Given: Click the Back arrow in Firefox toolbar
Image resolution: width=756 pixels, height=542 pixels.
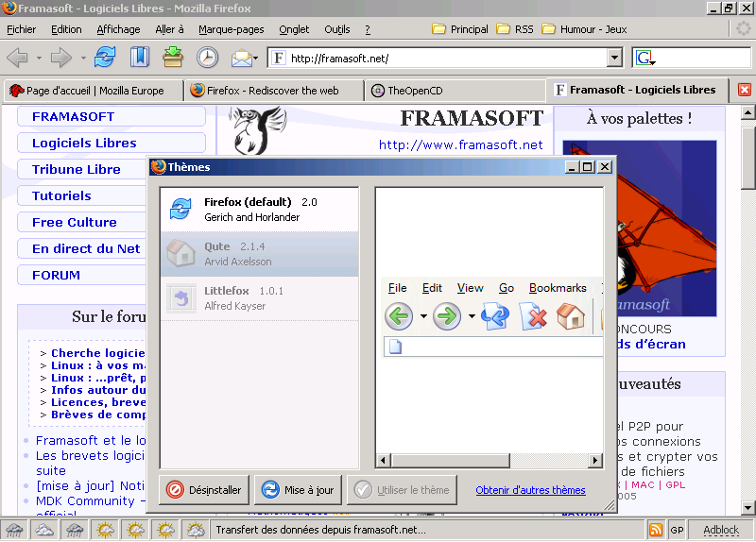Looking at the screenshot, I should tap(17, 59).
